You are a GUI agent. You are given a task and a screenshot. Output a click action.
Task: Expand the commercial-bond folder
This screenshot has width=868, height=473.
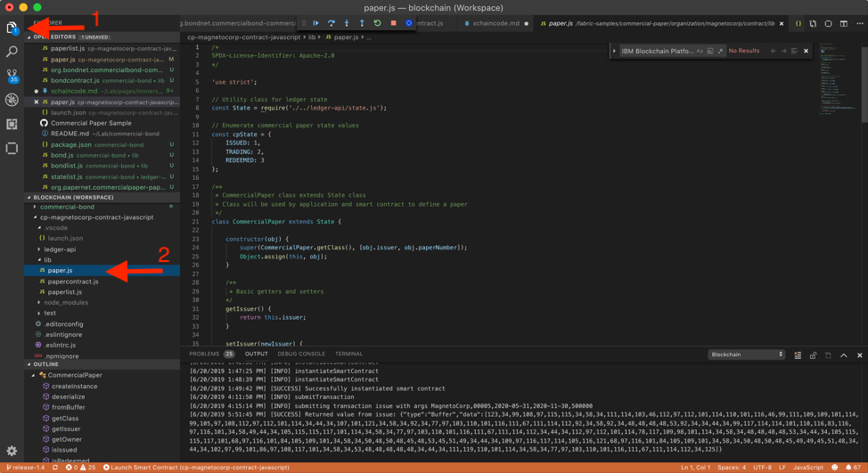pyautogui.click(x=35, y=207)
